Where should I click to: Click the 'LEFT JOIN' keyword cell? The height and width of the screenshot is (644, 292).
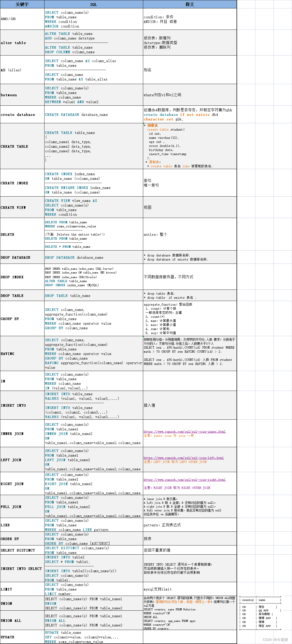(22, 460)
